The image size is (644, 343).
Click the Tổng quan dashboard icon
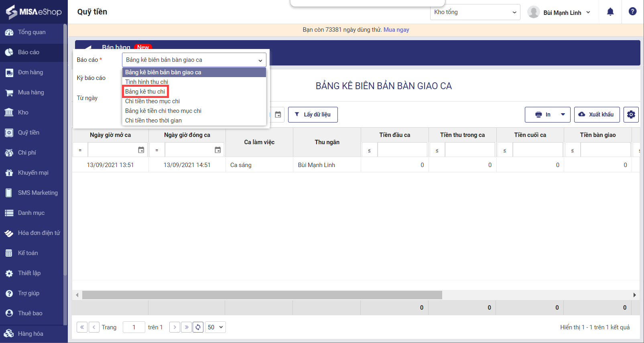click(9, 32)
